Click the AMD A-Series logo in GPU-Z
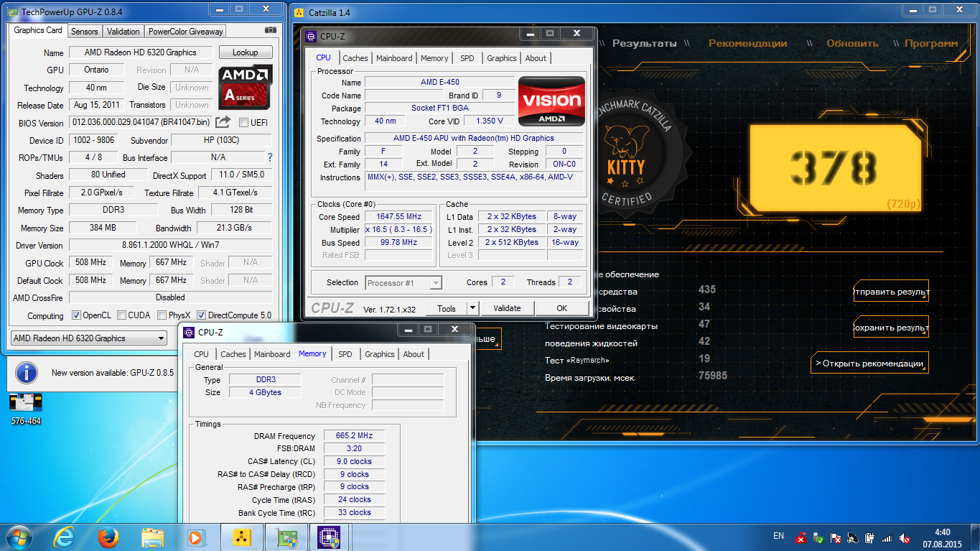Screen dimensions: 980x551 pyautogui.click(x=246, y=87)
